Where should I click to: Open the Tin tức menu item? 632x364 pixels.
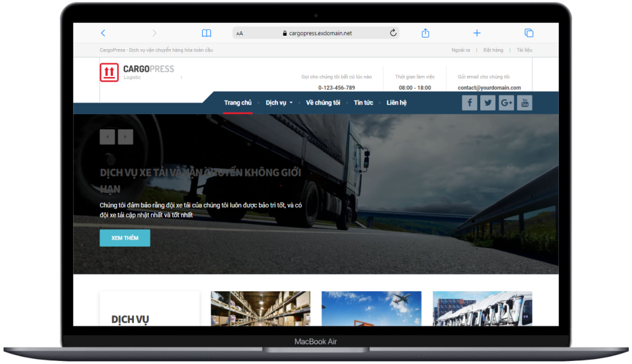[x=364, y=103]
